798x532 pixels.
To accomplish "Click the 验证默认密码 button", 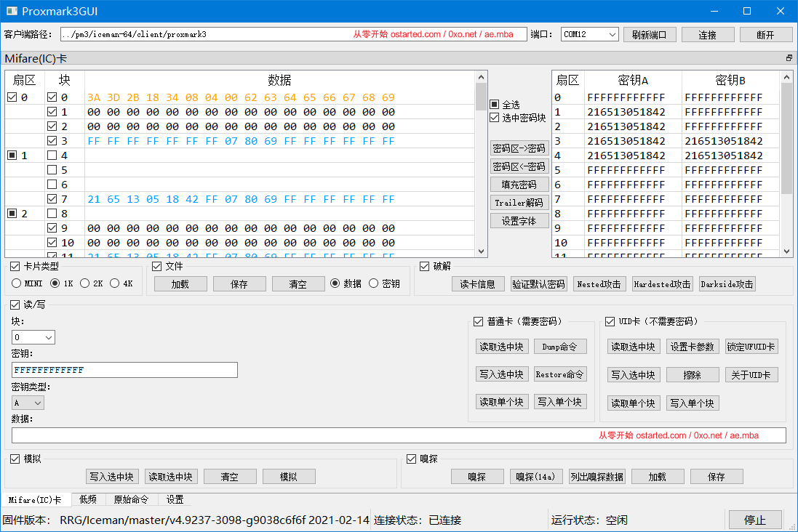I will pyautogui.click(x=538, y=283).
